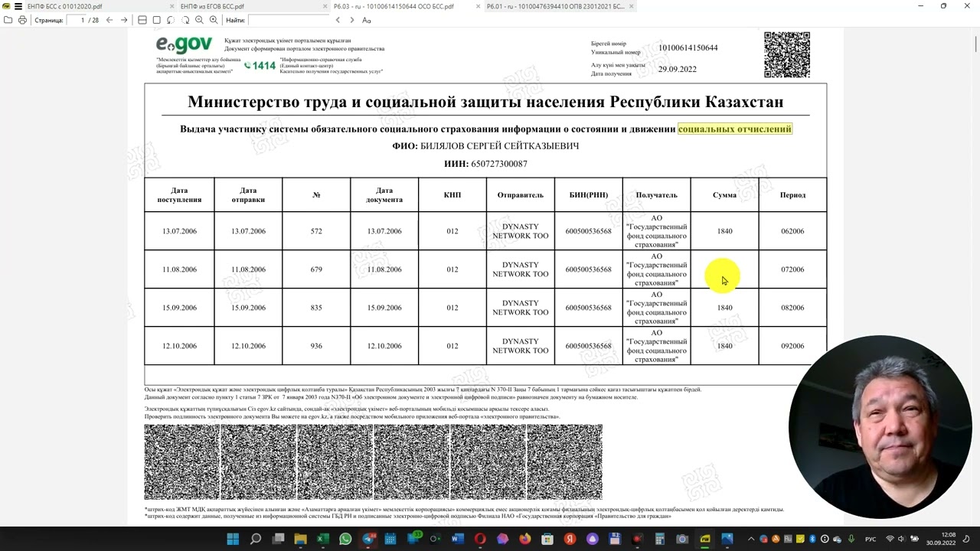Close the ЕНПФ БСС с 01012020.pdf tab
The image size is (980, 551).
click(171, 6)
